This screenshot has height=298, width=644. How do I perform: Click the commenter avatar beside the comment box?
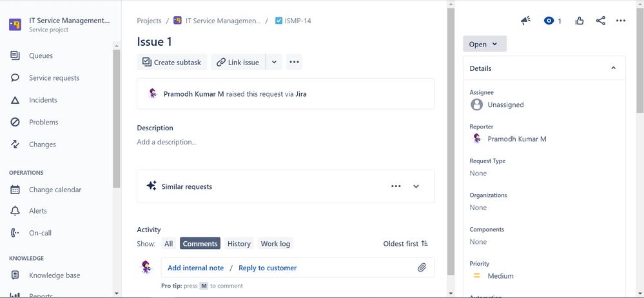(x=146, y=268)
